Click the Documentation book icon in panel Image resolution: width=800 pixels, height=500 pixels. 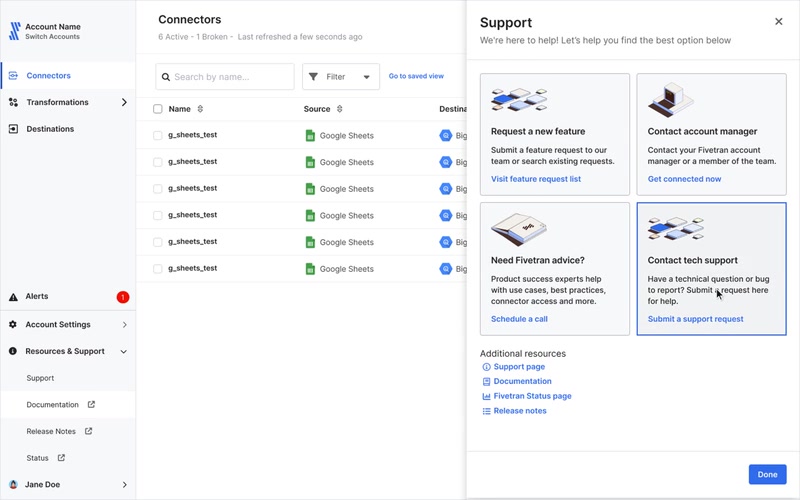pyautogui.click(x=486, y=382)
